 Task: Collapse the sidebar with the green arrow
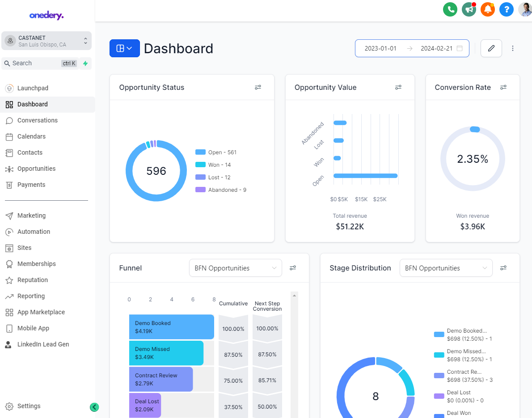94,407
